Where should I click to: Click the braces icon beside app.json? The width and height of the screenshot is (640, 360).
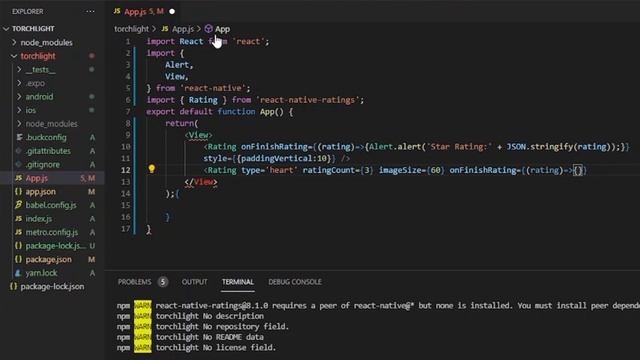tap(18, 191)
